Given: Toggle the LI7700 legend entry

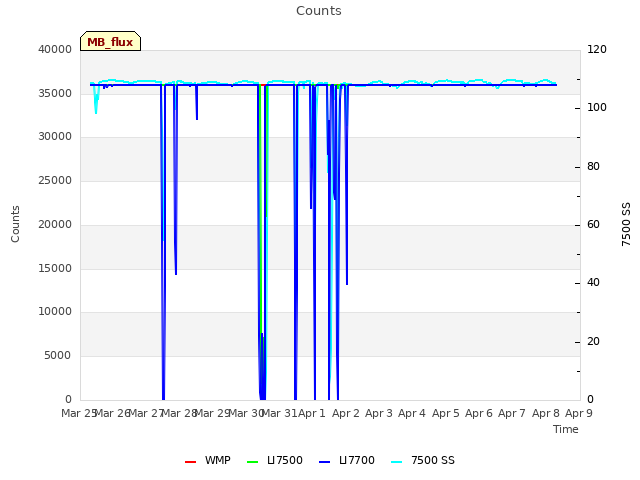Looking at the screenshot, I should click(x=347, y=460).
